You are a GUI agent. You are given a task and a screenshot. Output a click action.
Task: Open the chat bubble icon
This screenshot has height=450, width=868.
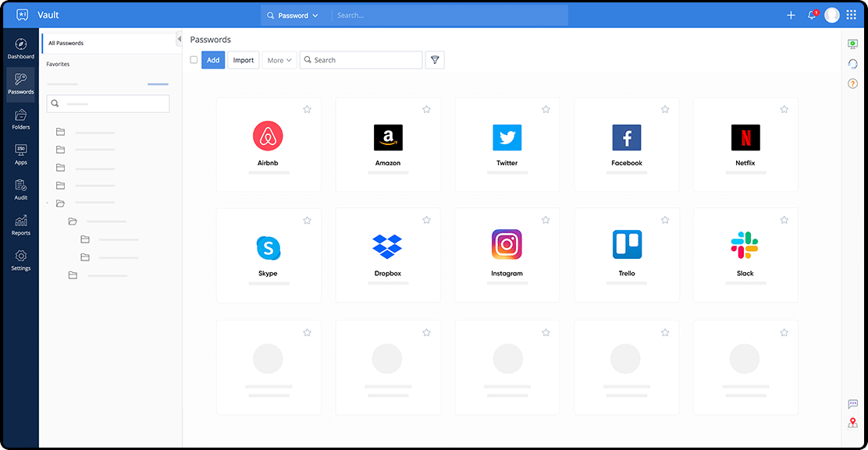(853, 404)
